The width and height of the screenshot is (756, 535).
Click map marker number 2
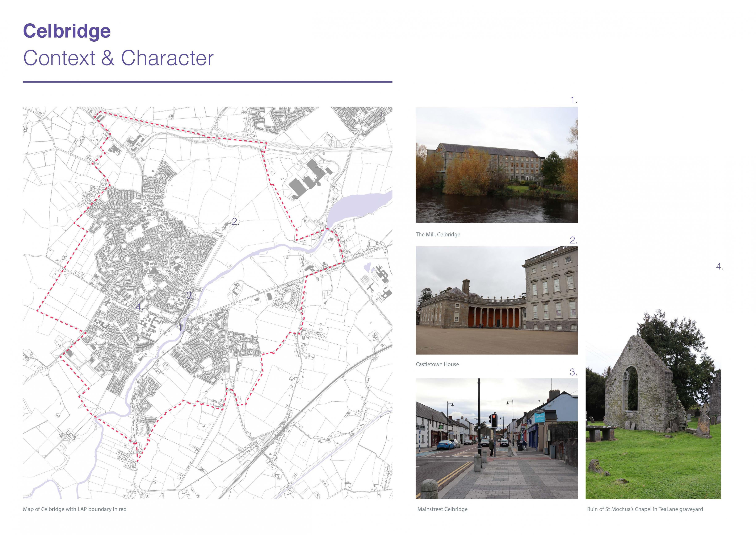pyautogui.click(x=235, y=222)
